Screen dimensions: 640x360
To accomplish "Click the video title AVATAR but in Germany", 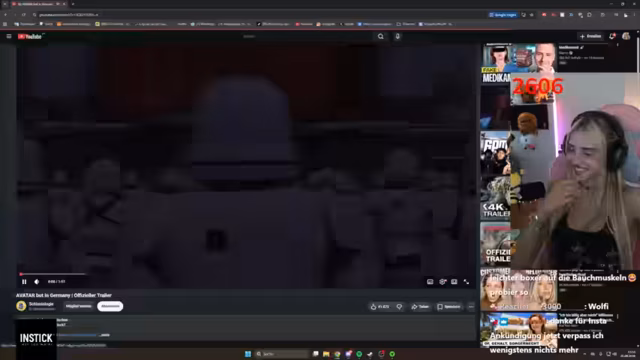I will point(64,295).
